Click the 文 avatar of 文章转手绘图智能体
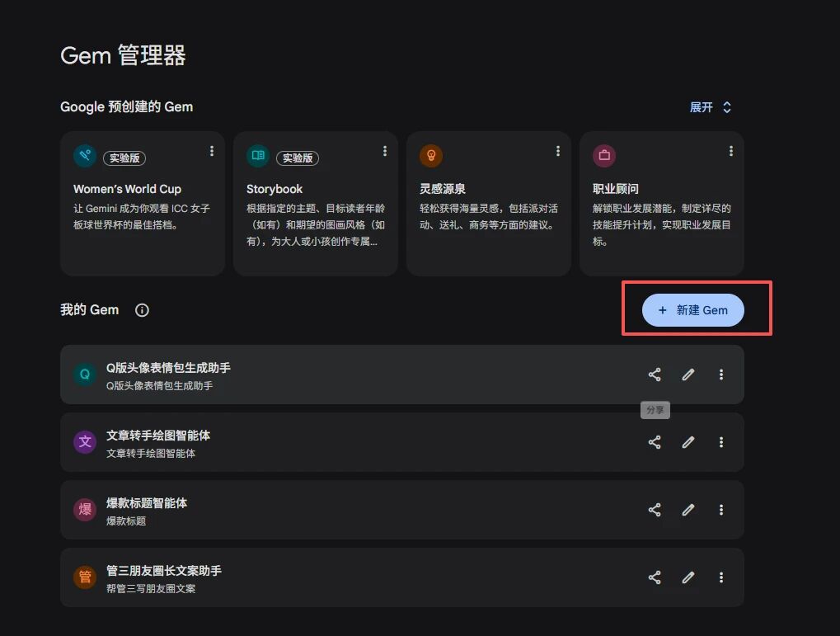 click(x=84, y=442)
